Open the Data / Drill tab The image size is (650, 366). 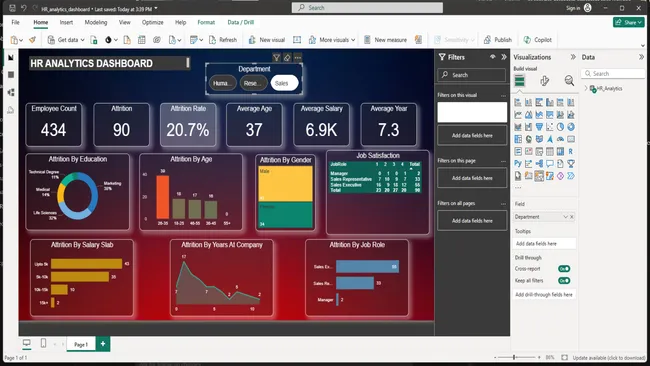pyautogui.click(x=240, y=22)
